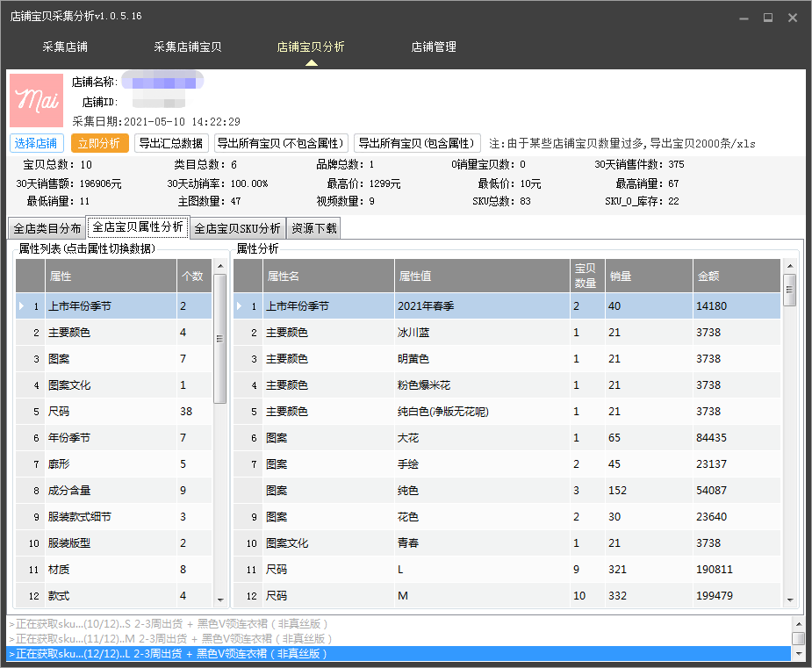Select log line (12/12)..L 2-3周出货
The image size is (812, 668).
click(x=399, y=653)
